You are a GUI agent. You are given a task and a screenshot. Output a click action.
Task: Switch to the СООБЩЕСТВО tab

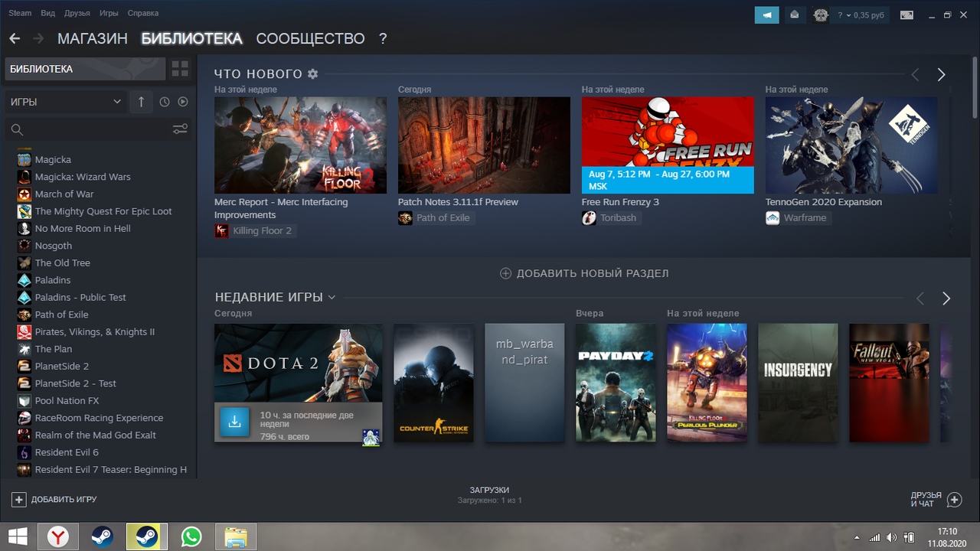pos(310,38)
